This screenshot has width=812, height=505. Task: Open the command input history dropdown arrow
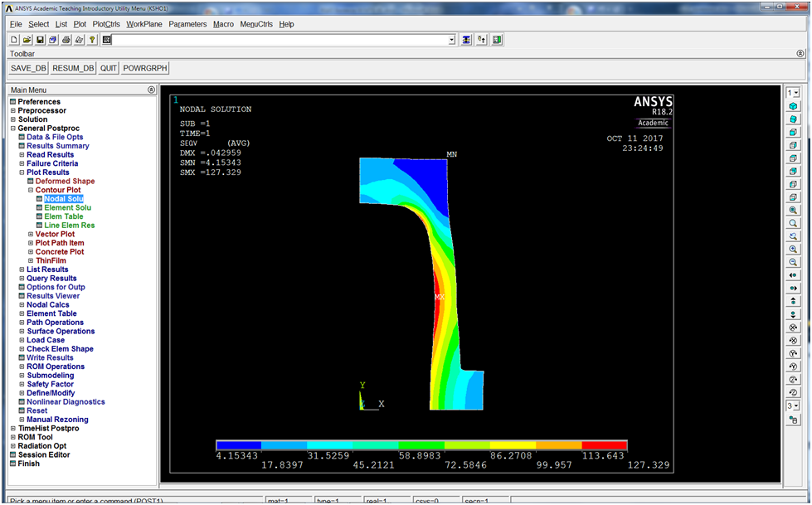point(452,40)
